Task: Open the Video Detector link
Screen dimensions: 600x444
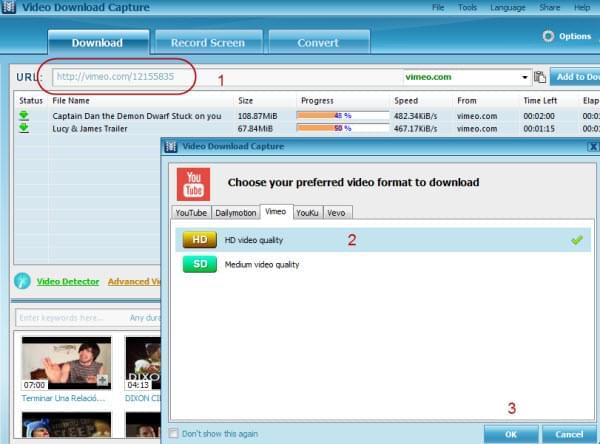Action: [x=68, y=282]
